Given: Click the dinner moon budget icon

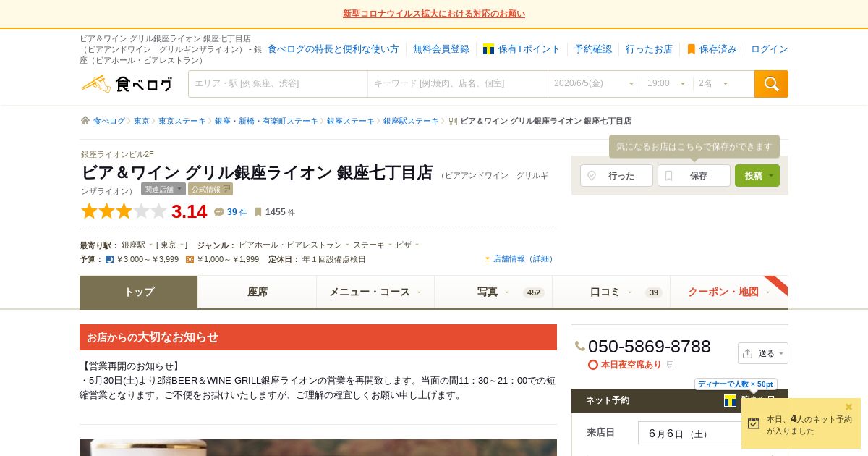Looking at the screenshot, I should tap(109, 259).
